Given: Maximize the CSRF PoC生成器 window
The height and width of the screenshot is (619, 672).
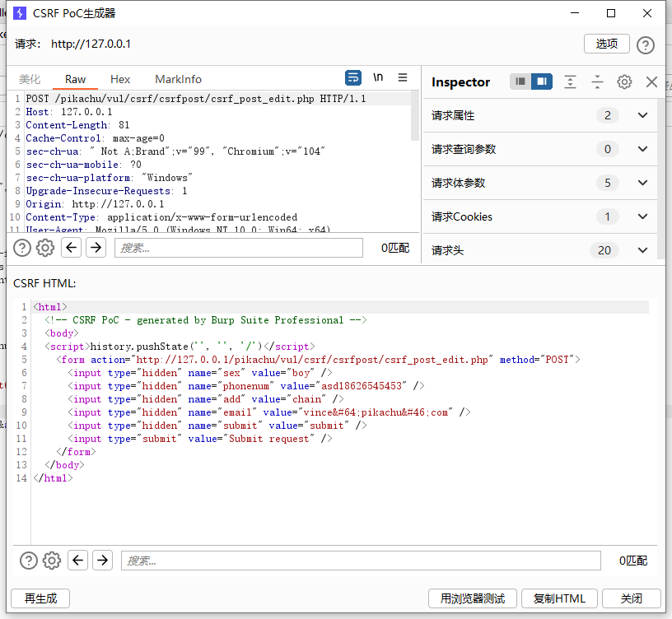Looking at the screenshot, I should coord(611,13).
